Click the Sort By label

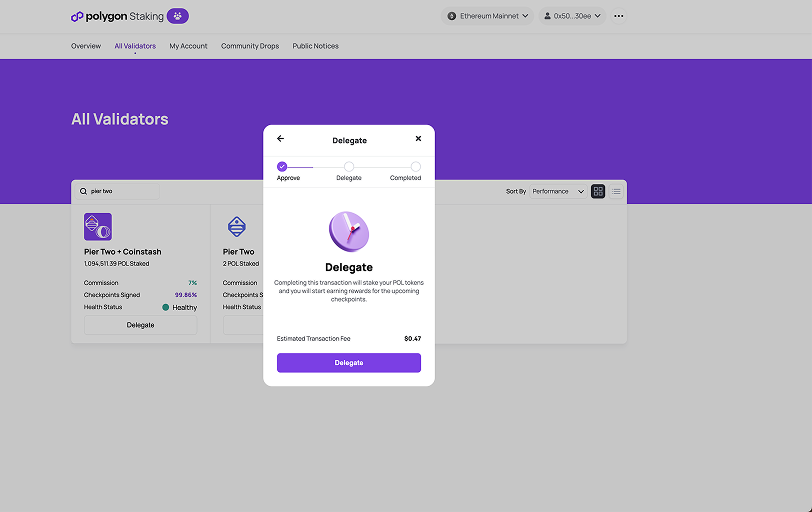[x=516, y=192]
